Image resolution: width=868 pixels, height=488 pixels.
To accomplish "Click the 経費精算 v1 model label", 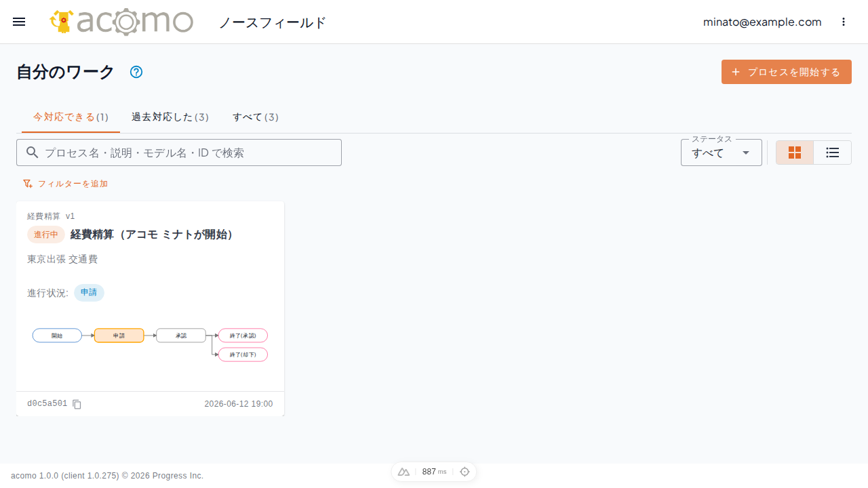I will click(x=51, y=216).
